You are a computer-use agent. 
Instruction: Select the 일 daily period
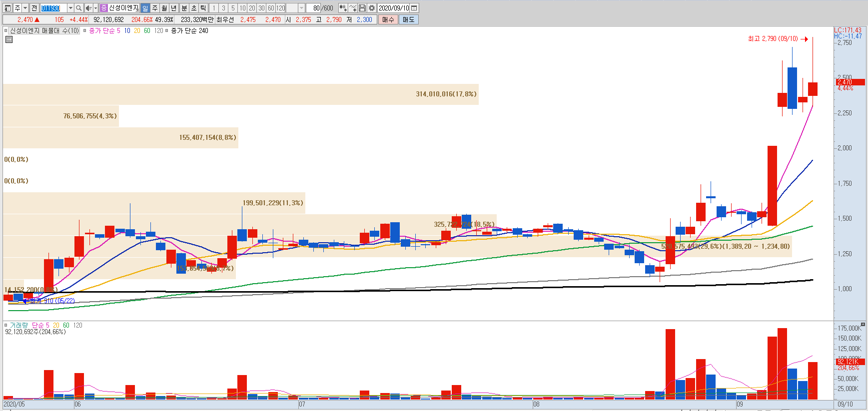[x=145, y=8]
